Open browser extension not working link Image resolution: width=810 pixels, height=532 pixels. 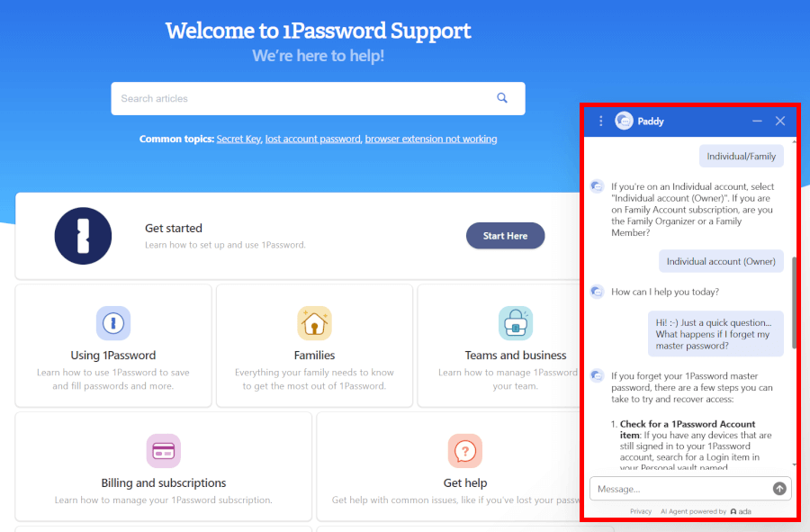pos(431,140)
